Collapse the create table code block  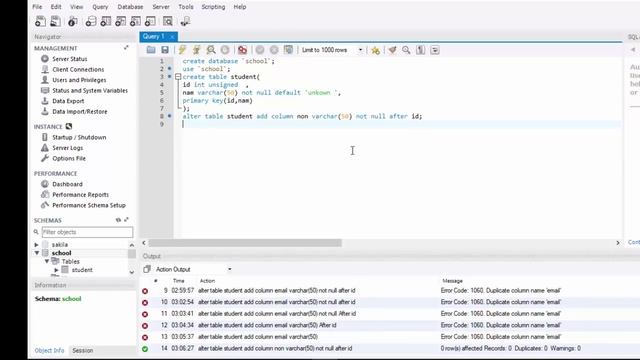(178, 77)
